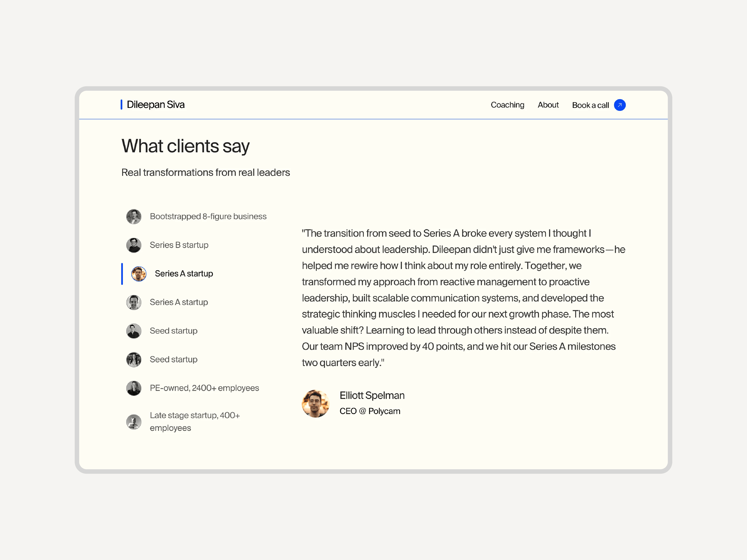Viewport: 747px width, 560px height.
Task: Click the avatar beside Bootstrapped 8-figure business
Action: pos(134,216)
